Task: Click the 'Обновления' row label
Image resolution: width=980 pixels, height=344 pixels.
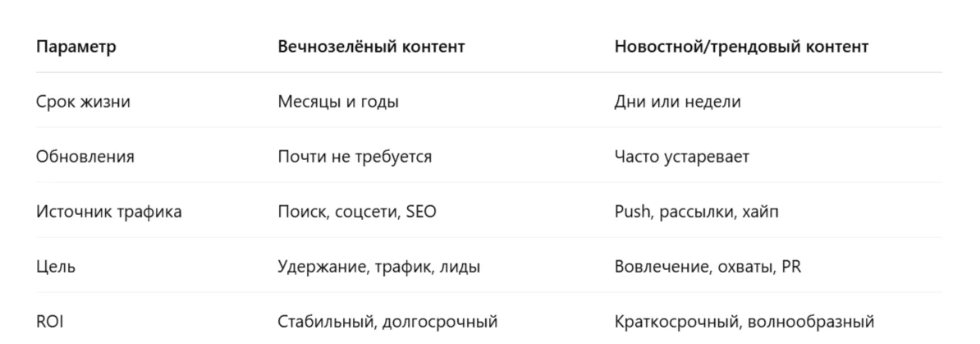Action: click(85, 156)
